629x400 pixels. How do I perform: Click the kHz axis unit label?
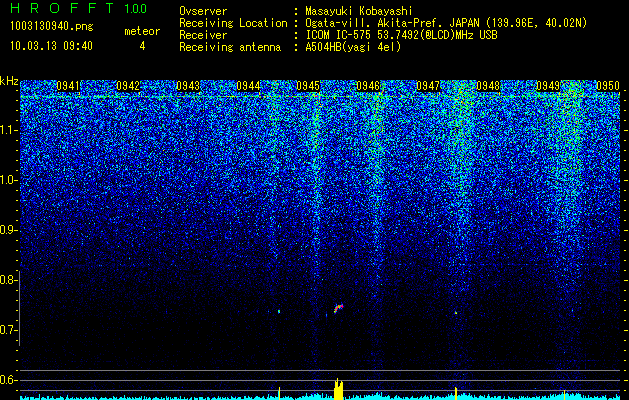pyautogui.click(x=9, y=81)
